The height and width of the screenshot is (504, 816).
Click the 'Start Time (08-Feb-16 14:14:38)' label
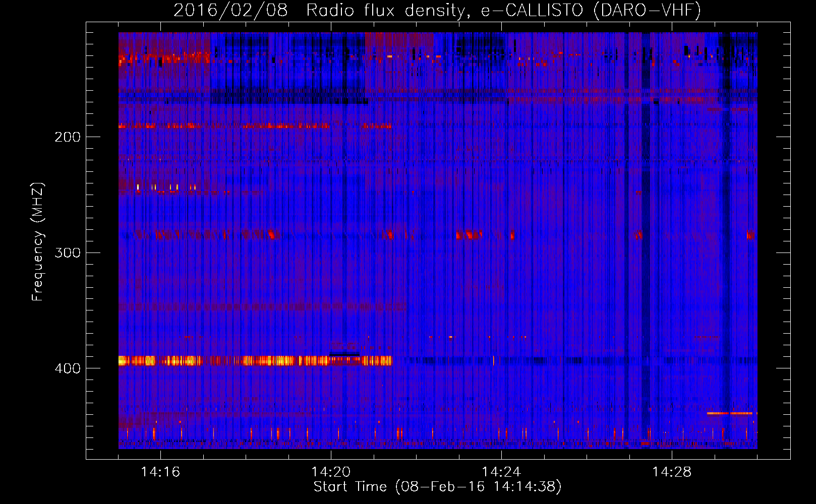pyautogui.click(x=437, y=487)
